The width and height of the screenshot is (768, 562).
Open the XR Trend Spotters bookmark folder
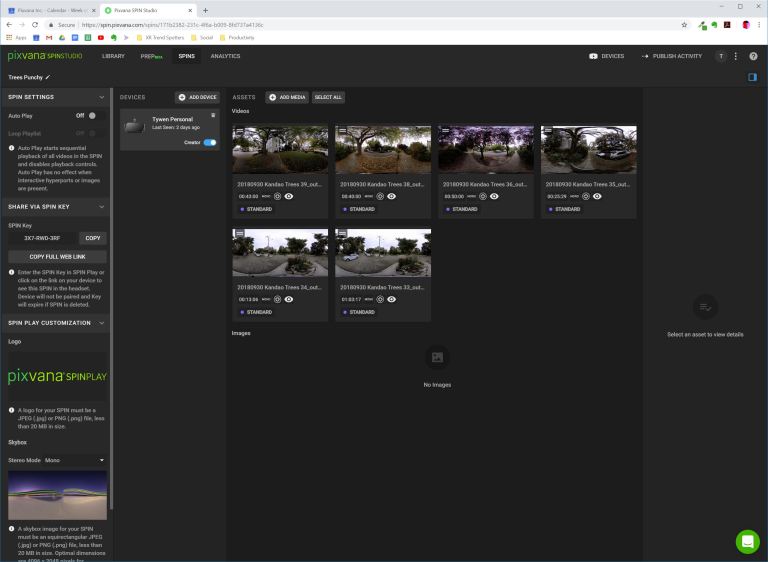(160, 38)
